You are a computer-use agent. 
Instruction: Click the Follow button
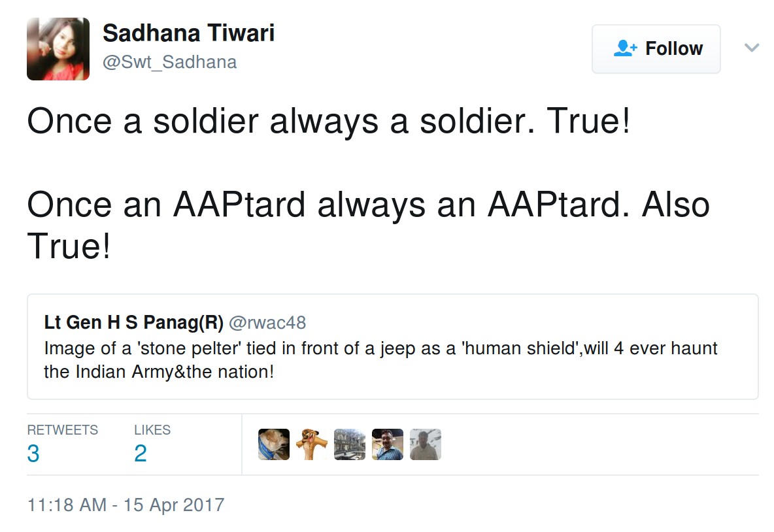coord(656,49)
